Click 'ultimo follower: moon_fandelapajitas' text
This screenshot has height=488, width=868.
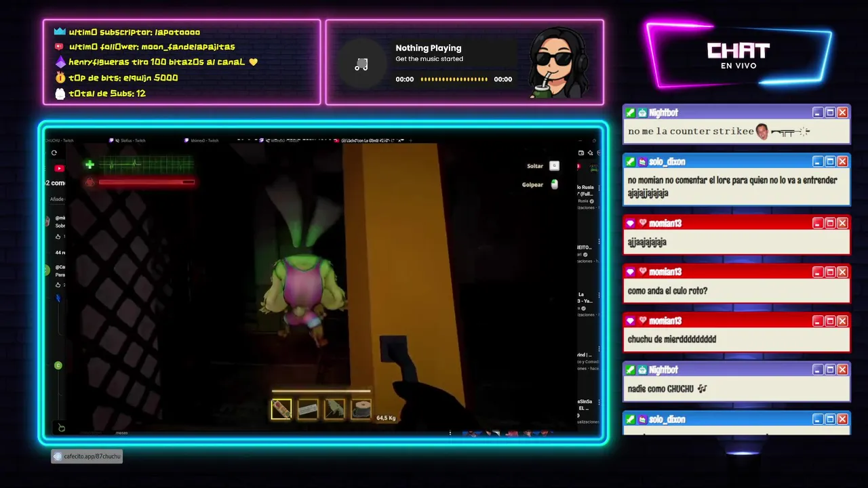pos(152,47)
